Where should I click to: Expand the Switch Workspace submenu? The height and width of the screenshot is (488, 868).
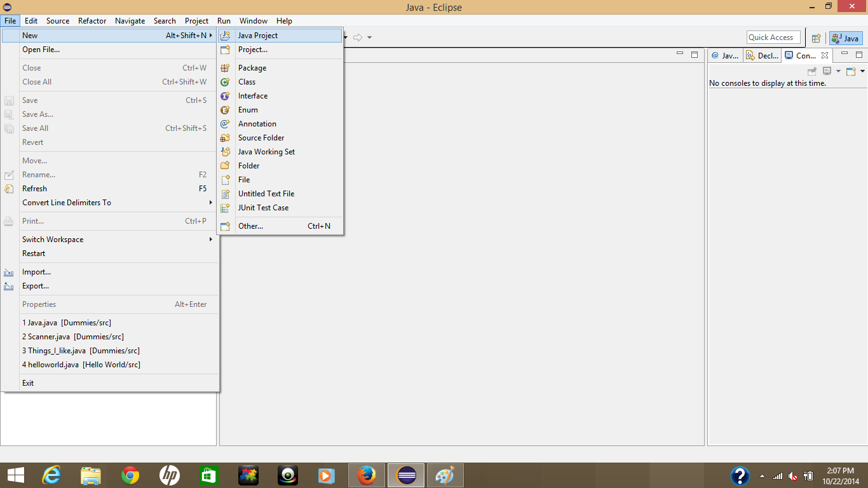click(x=211, y=240)
